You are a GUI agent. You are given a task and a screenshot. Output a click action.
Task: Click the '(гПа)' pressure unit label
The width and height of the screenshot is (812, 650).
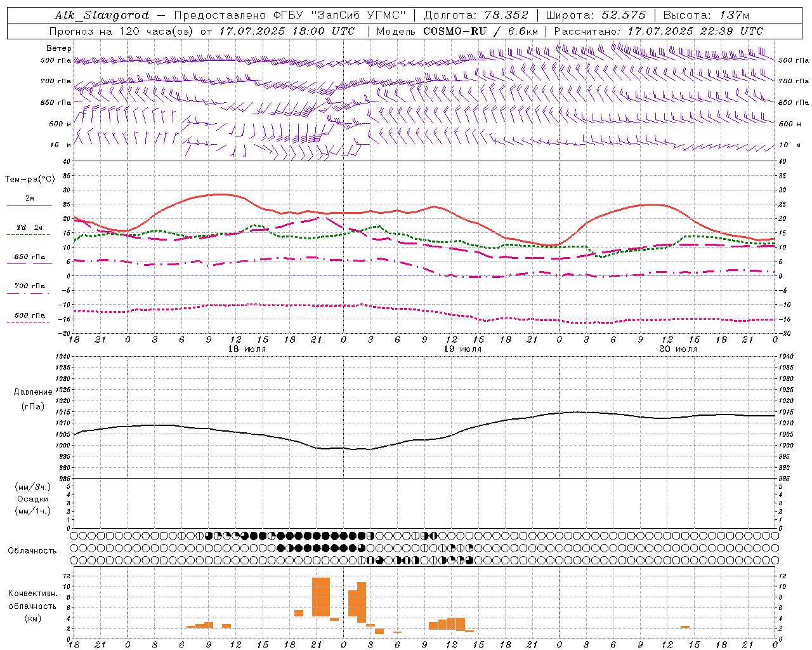[x=33, y=407]
